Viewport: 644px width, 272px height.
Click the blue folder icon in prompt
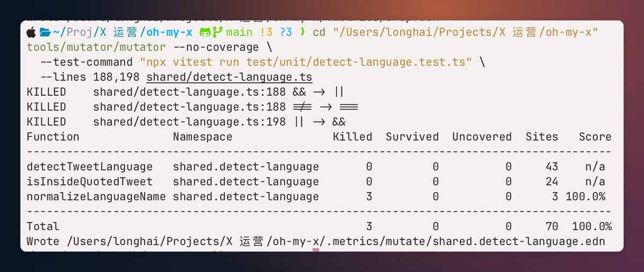click(x=45, y=32)
